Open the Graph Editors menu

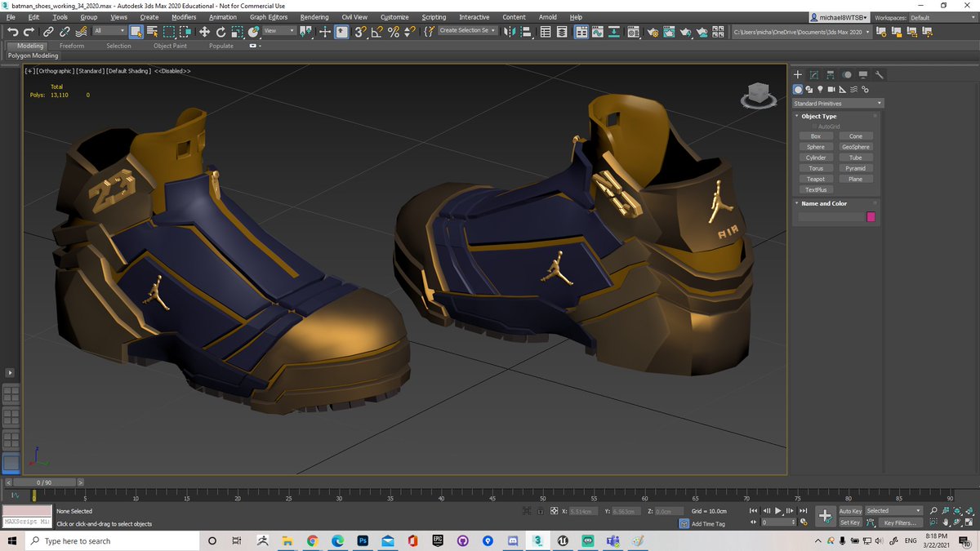pos(269,17)
